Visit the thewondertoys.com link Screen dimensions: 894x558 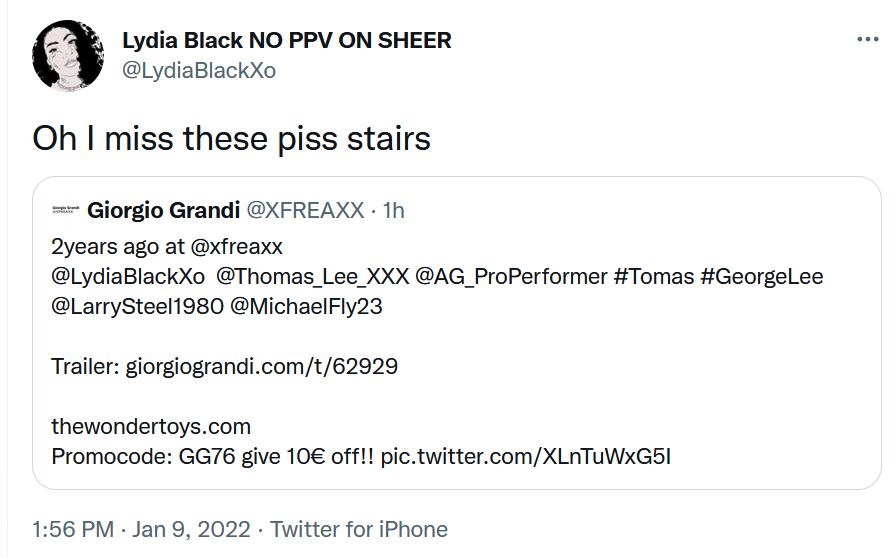(151, 427)
